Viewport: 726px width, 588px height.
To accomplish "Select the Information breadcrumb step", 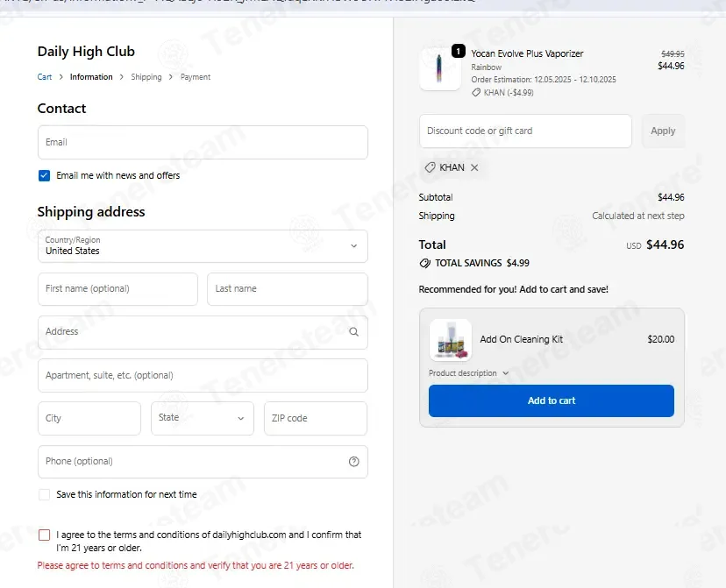I will point(91,77).
